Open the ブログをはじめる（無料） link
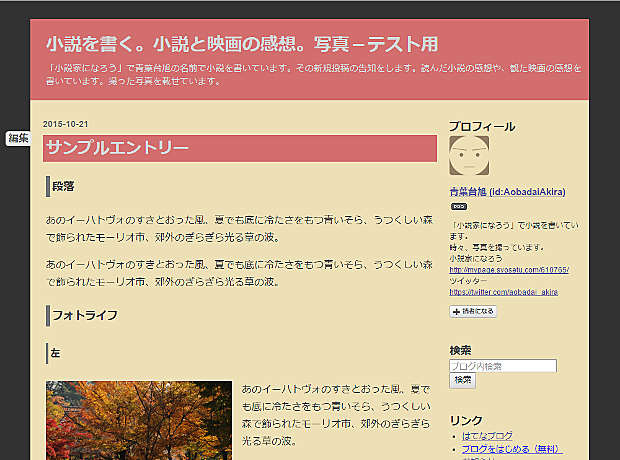 pos(512,449)
